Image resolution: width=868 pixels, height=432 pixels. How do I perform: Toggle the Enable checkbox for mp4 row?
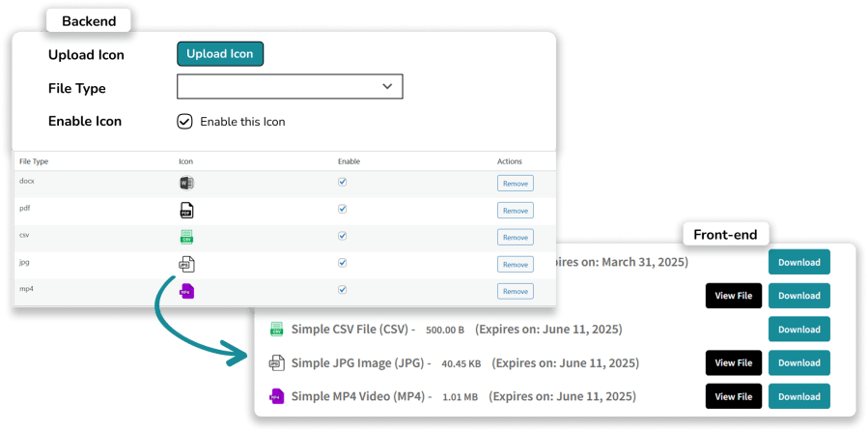342,289
